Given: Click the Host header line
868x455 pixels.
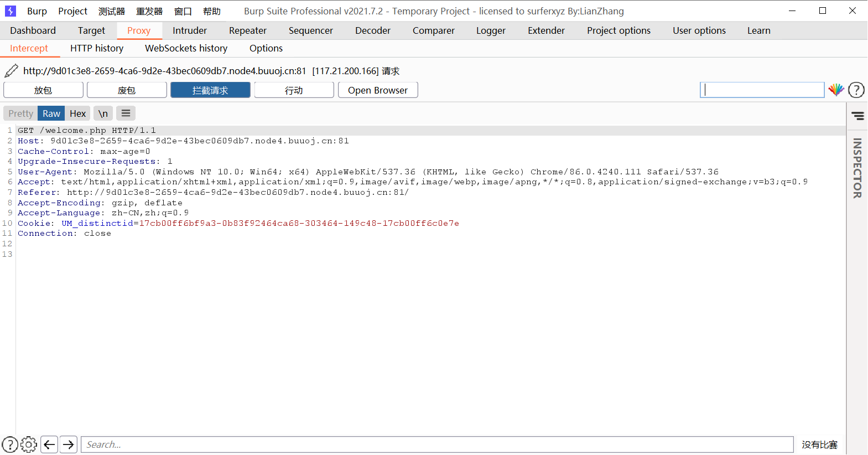Looking at the screenshot, I should point(183,141).
